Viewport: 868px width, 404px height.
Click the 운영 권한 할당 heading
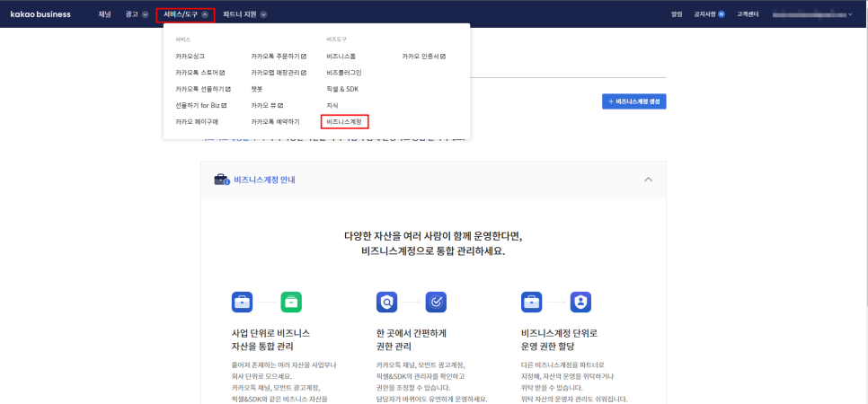[548, 347]
